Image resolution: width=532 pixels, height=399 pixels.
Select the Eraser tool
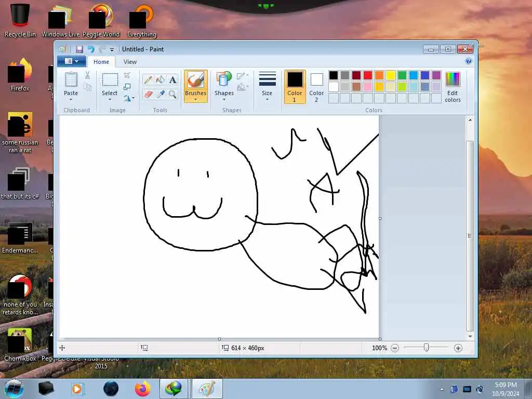tap(148, 94)
